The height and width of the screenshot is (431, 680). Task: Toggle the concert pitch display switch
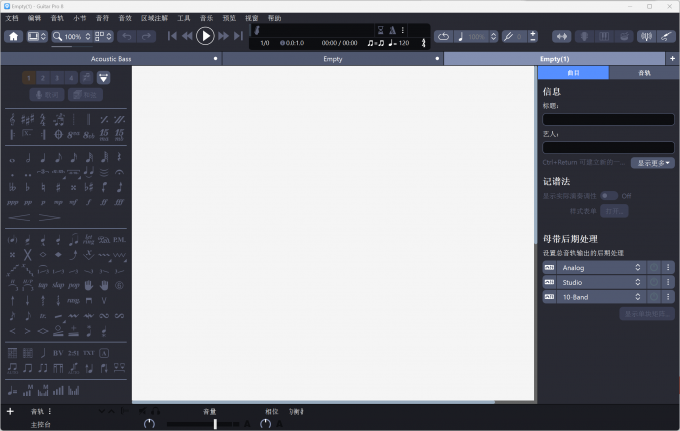[x=608, y=195]
